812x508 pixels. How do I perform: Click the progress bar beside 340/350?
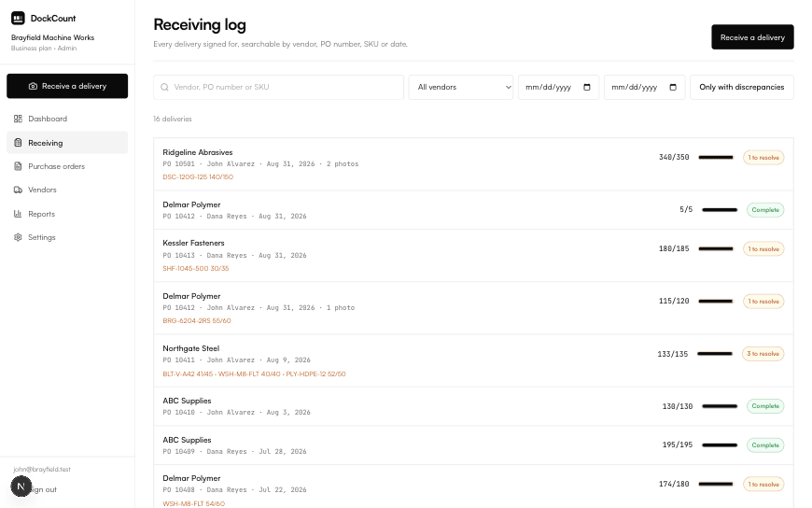[716, 158]
